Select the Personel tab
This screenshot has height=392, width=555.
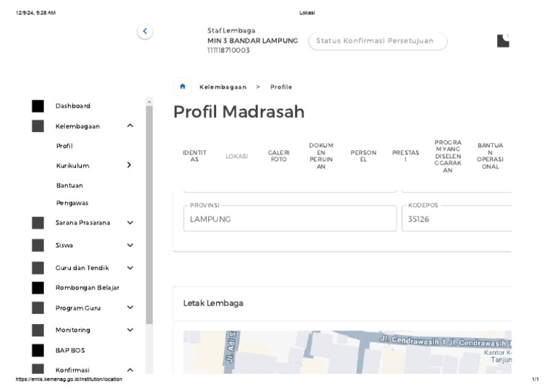tap(363, 156)
